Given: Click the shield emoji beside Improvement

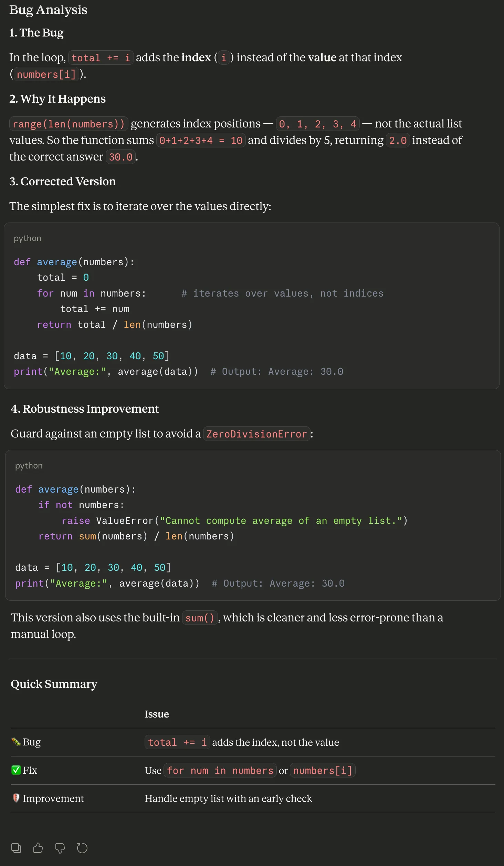Looking at the screenshot, I should point(16,798).
